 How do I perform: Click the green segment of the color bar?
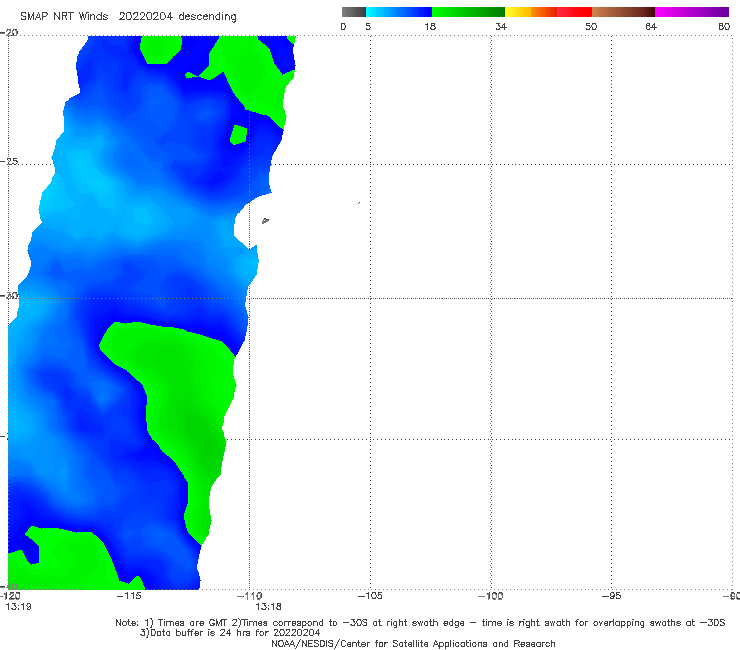(x=468, y=12)
